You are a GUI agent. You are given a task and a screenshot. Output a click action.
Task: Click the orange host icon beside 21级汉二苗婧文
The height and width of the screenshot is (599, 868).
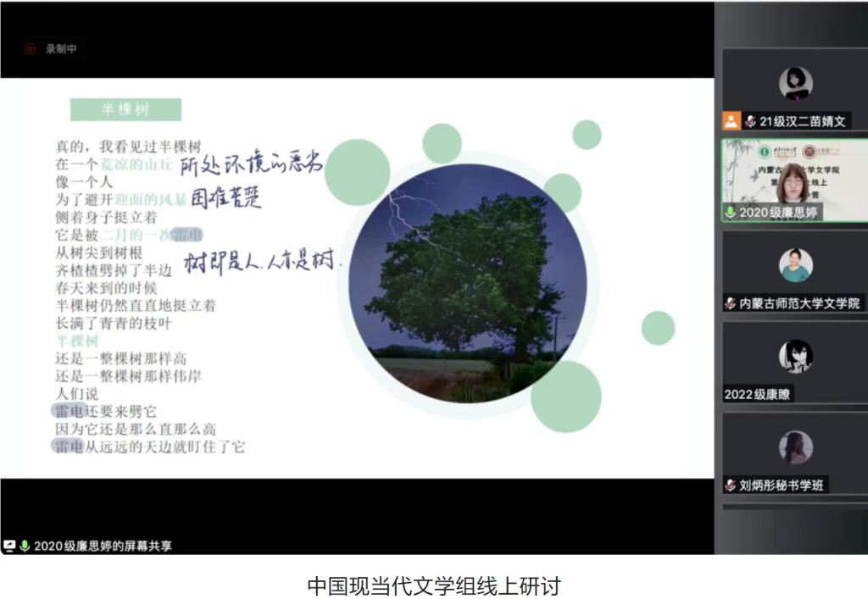pos(731,121)
